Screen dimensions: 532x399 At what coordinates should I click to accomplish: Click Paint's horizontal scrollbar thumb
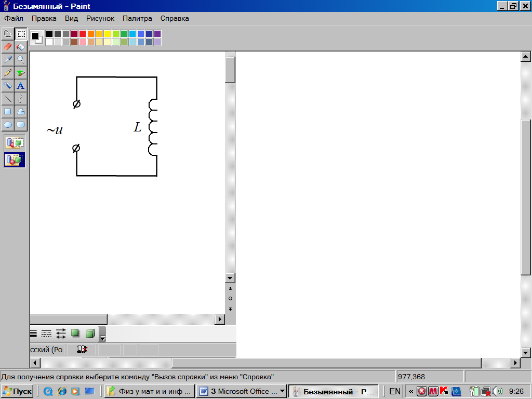327,363
